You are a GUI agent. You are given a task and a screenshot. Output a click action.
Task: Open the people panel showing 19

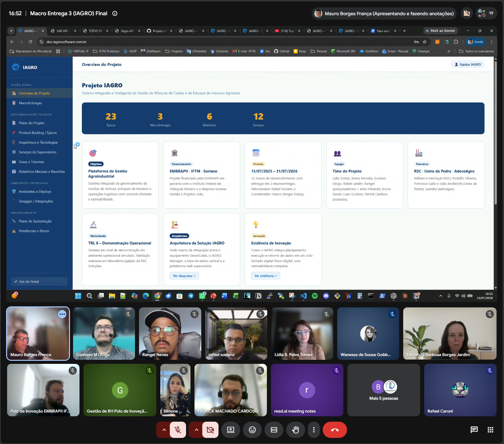[486, 13]
